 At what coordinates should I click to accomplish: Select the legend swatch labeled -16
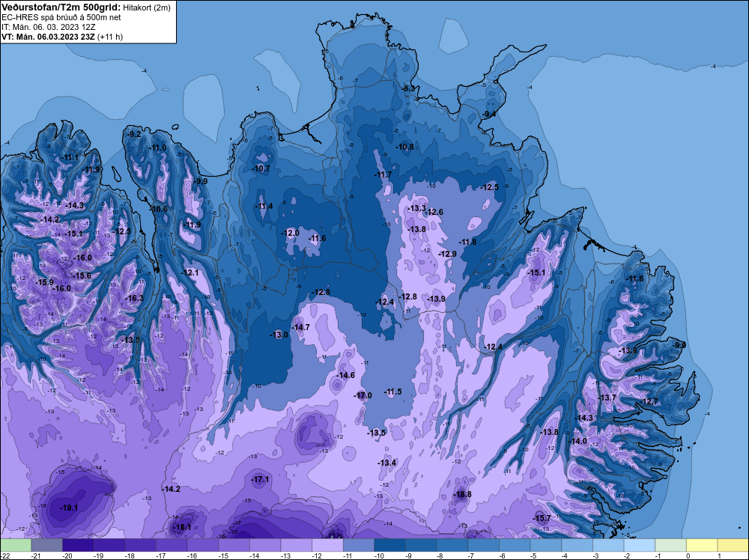(202, 545)
